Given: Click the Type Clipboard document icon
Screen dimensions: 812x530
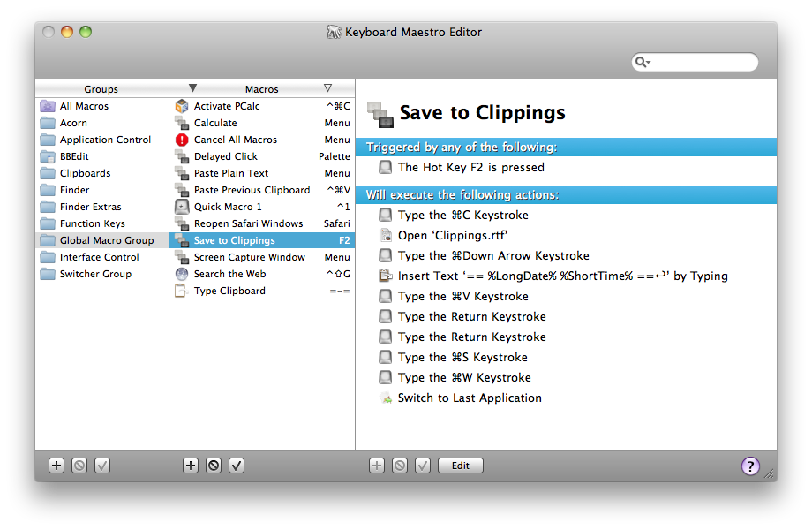Looking at the screenshot, I should tap(181, 291).
